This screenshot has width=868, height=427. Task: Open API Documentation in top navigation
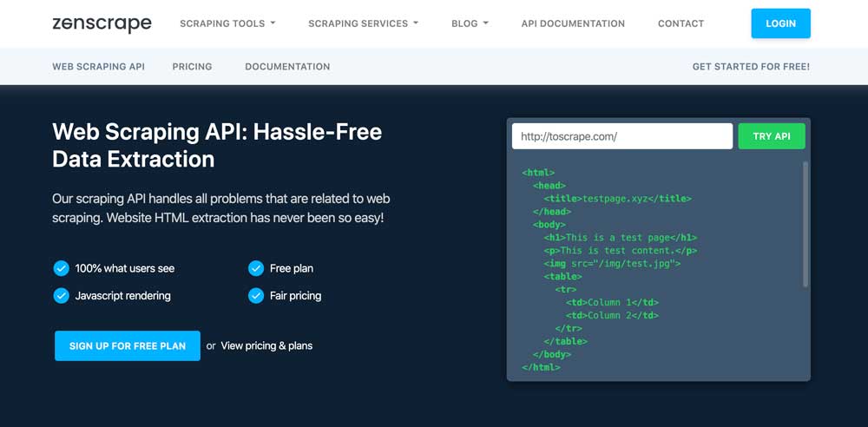point(573,23)
